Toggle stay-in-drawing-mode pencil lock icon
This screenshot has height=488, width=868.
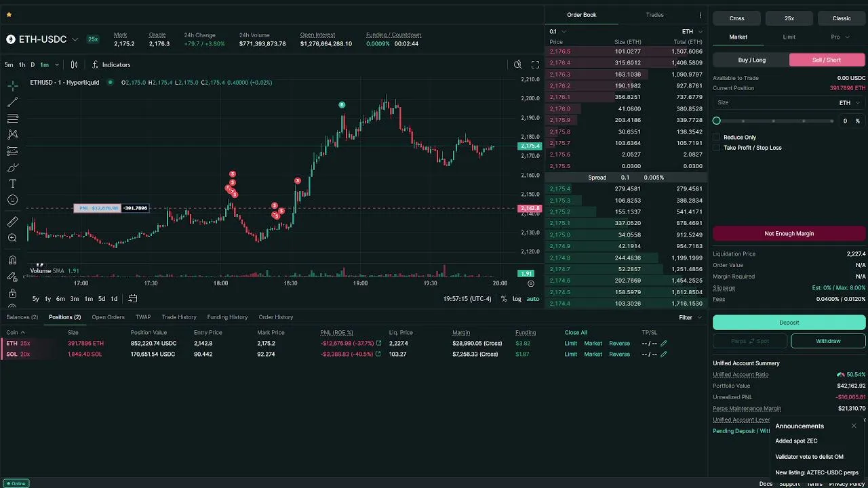pyautogui.click(x=12, y=277)
